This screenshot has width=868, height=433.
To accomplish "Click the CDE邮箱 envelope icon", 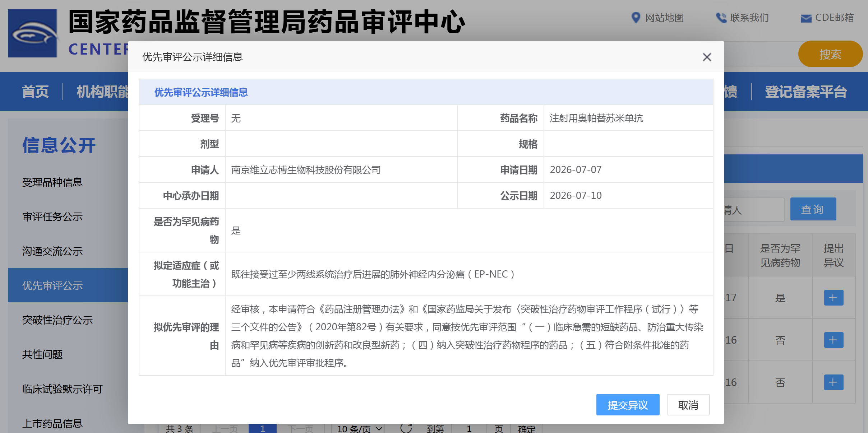I will point(806,18).
